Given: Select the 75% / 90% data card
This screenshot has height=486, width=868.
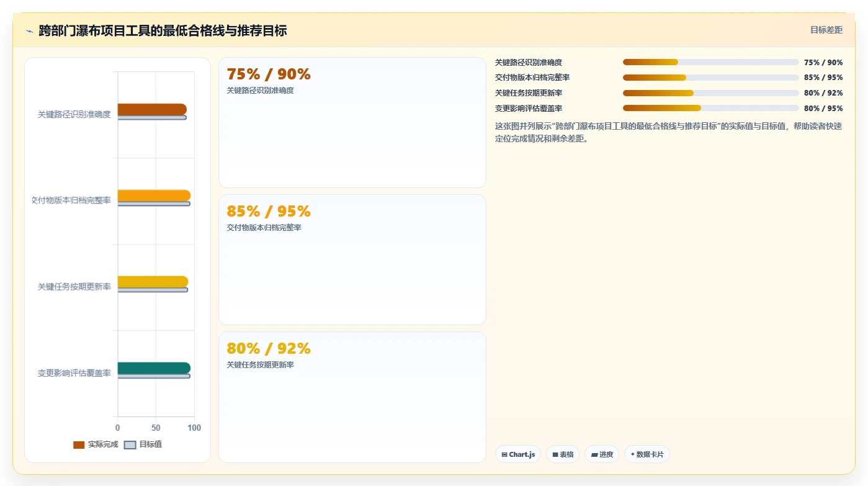Looking at the screenshot, I should pyautogui.click(x=352, y=123).
